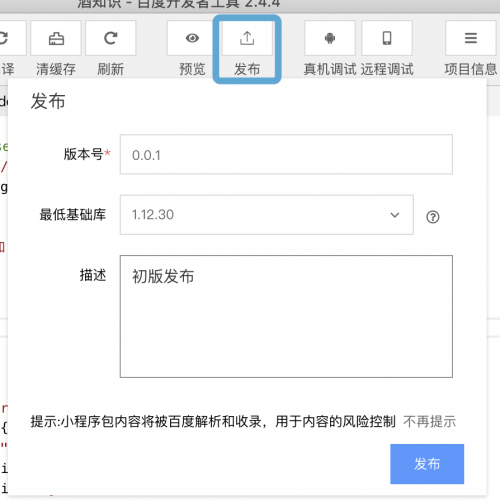This screenshot has width=500, height=501.
Task: Click the 版本号 input field
Action: (286, 154)
